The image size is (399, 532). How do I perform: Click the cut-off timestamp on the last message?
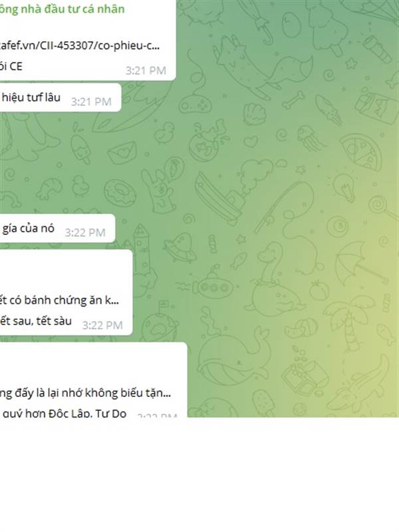(157, 414)
